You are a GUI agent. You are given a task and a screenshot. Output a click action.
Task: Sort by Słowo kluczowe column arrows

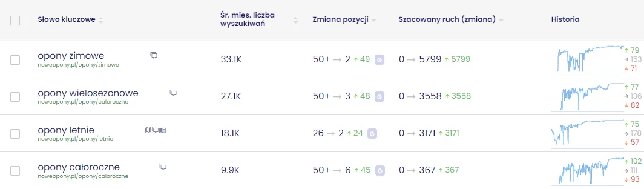pyautogui.click(x=101, y=20)
